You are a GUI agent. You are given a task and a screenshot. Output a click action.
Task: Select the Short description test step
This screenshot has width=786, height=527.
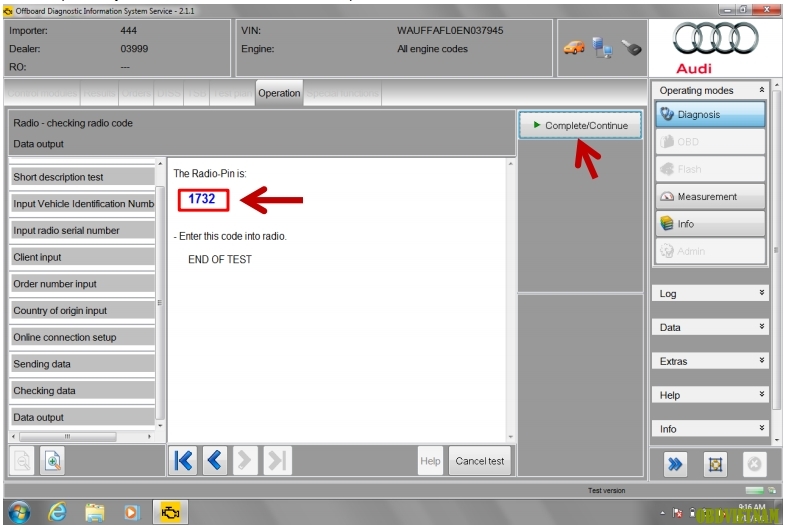(82, 177)
